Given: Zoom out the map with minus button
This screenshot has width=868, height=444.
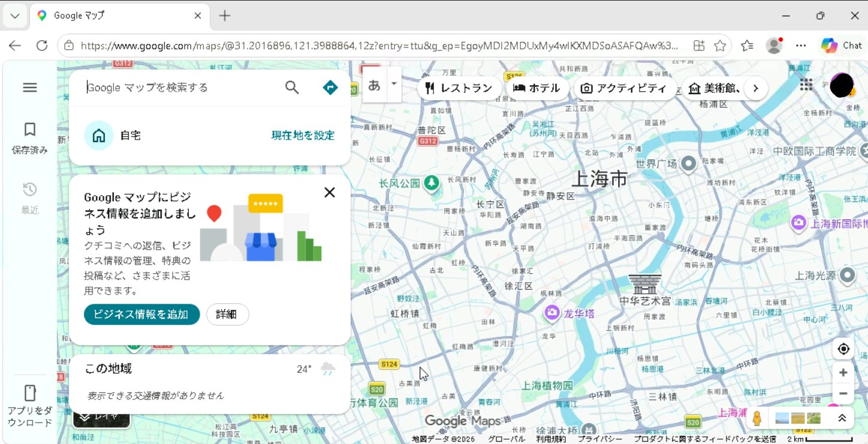Looking at the screenshot, I should [x=843, y=394].
